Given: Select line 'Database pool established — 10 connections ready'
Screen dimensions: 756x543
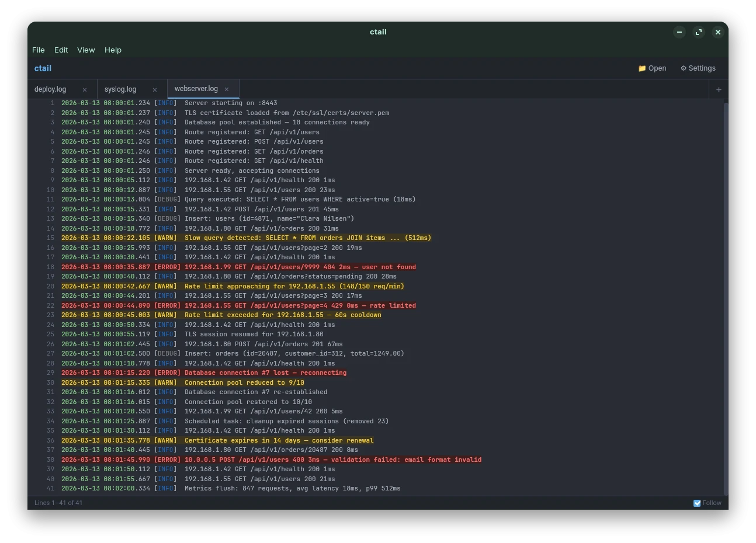Looking at the screenshot, I should [375, 122].
